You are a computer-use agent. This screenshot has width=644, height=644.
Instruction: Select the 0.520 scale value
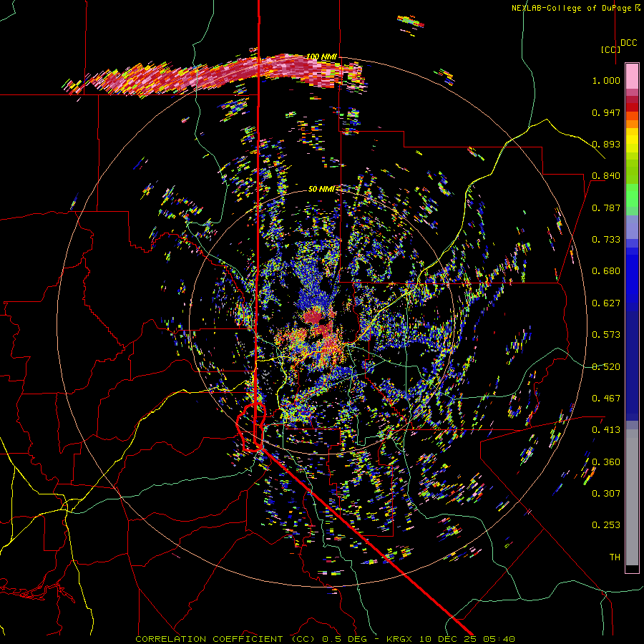(x=606, y=367)
